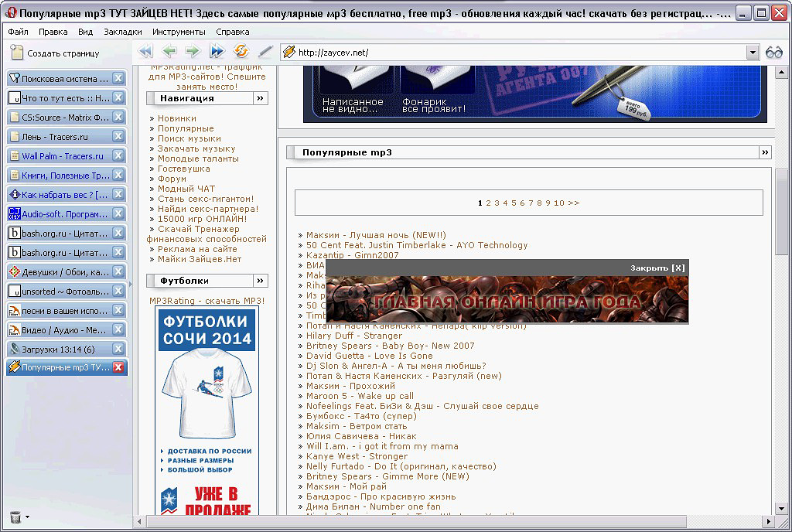The height and width of the screenshot is (532, 792).
Task: Click the vertical scrollbar thumb
Action: tap(781, 212)
